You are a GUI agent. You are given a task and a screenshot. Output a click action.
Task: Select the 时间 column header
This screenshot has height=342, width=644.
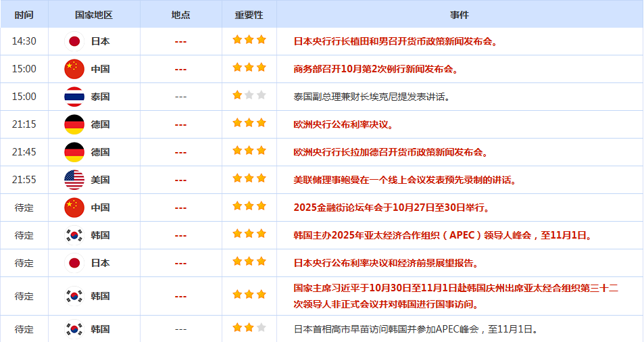click(x=24, y=14)
